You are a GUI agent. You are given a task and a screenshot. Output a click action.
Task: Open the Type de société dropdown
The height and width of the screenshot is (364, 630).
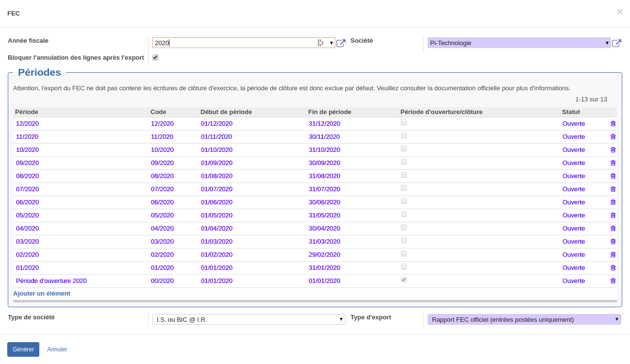(249, 319)
